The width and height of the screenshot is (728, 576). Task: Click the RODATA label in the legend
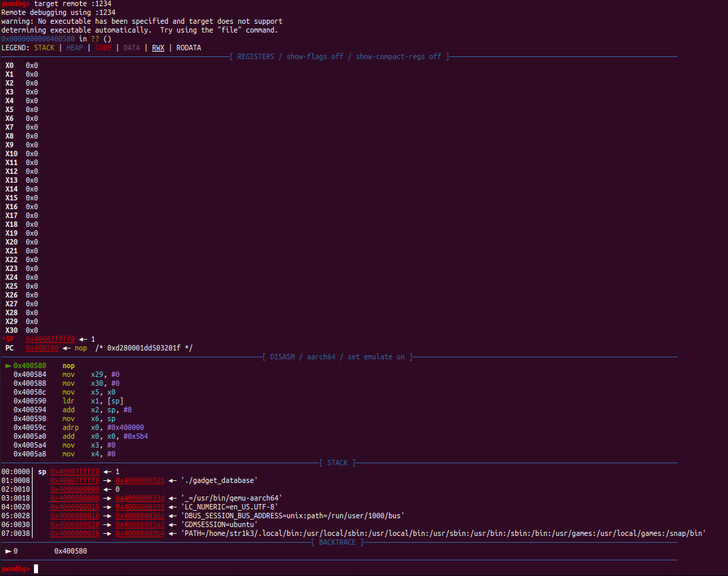[188, 48]
